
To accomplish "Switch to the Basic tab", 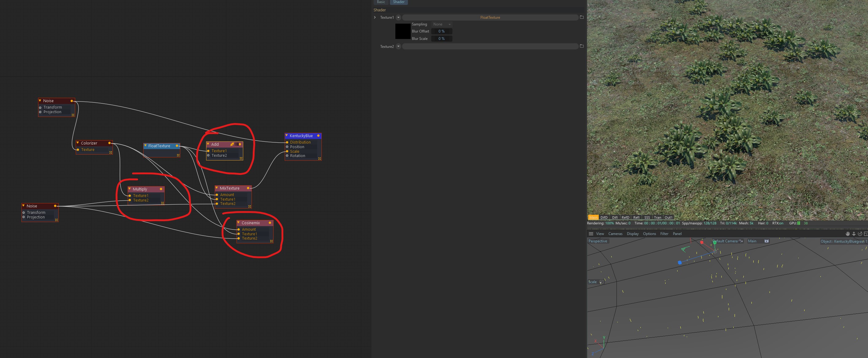I will point(381,2).
